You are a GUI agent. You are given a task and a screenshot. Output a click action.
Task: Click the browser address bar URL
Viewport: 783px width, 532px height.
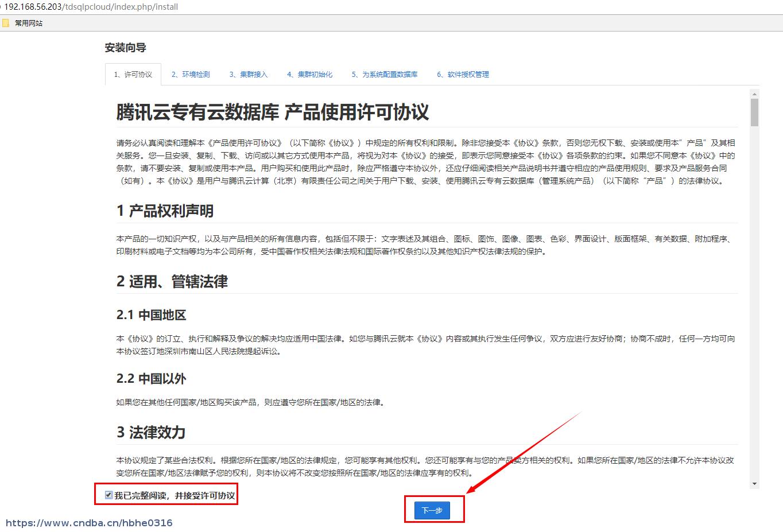(91, 7)
